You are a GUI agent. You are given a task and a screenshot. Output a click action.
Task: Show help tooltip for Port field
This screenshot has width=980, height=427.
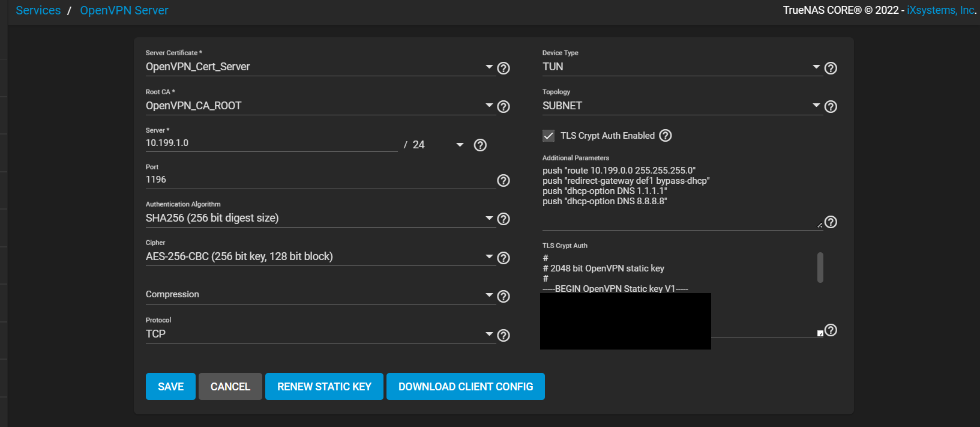[x=504, y=180]
